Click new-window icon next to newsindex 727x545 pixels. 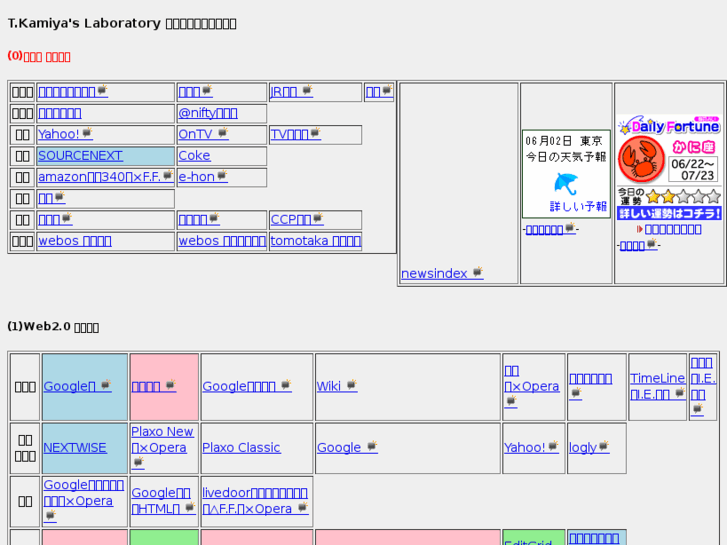[x=478, y=272]
